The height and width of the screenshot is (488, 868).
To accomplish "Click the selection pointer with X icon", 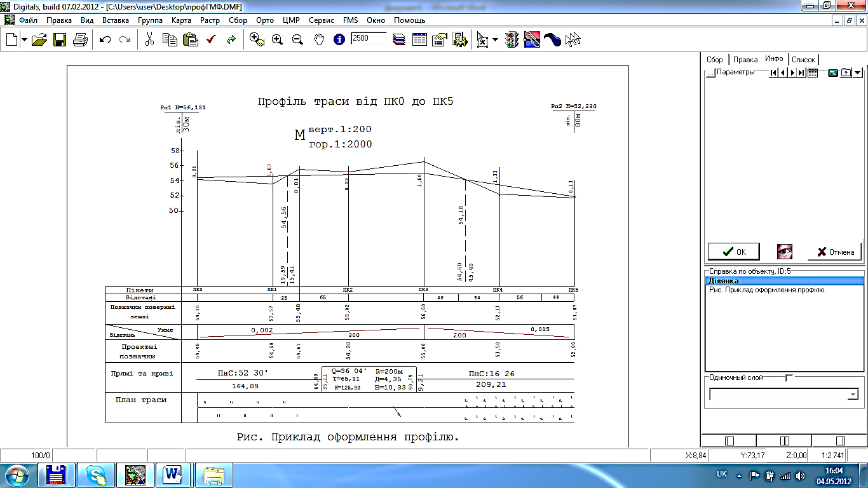I will click(483, 39).
